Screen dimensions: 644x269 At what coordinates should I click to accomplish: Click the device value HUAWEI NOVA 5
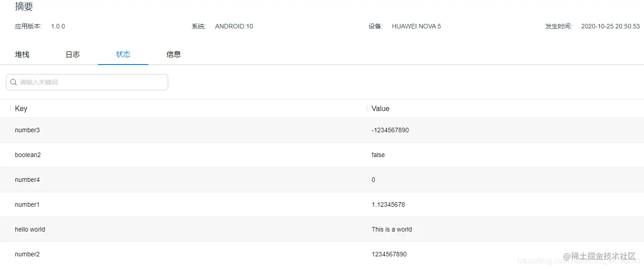(x=416, y=26)
